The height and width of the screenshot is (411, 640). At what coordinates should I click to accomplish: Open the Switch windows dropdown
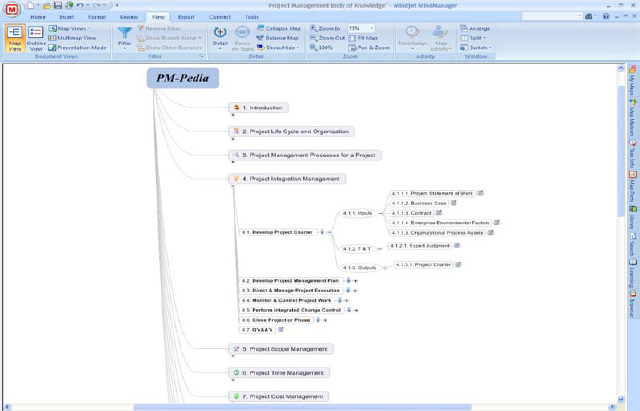click(476, 47)
